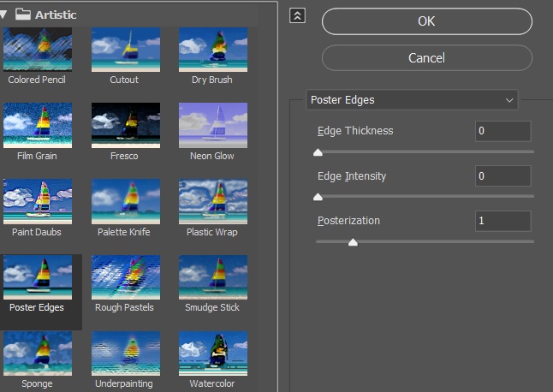
Task: Click the Edge Intensity value field
Action: (x=502, y=176)
